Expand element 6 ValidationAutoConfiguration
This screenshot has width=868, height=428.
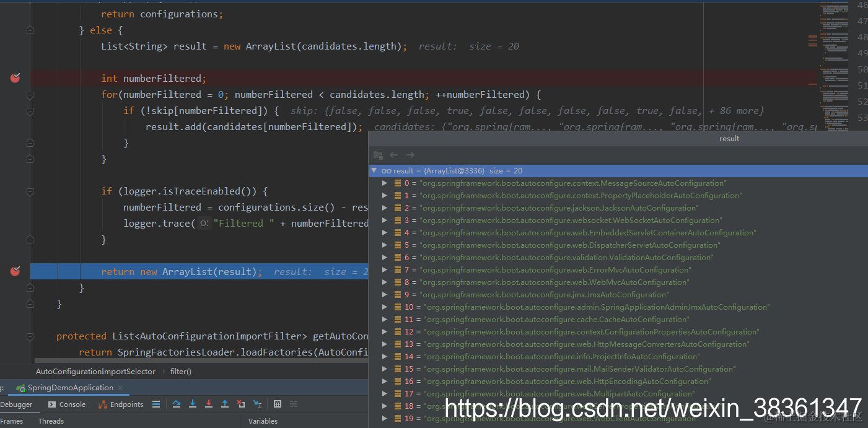[x=385, y=257]
